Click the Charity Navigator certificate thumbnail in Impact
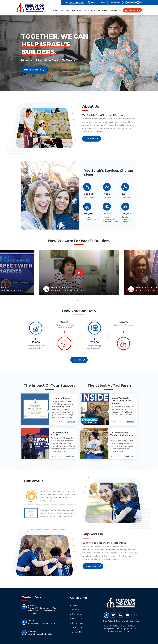 pyautogui.click(x=35, y=409)
